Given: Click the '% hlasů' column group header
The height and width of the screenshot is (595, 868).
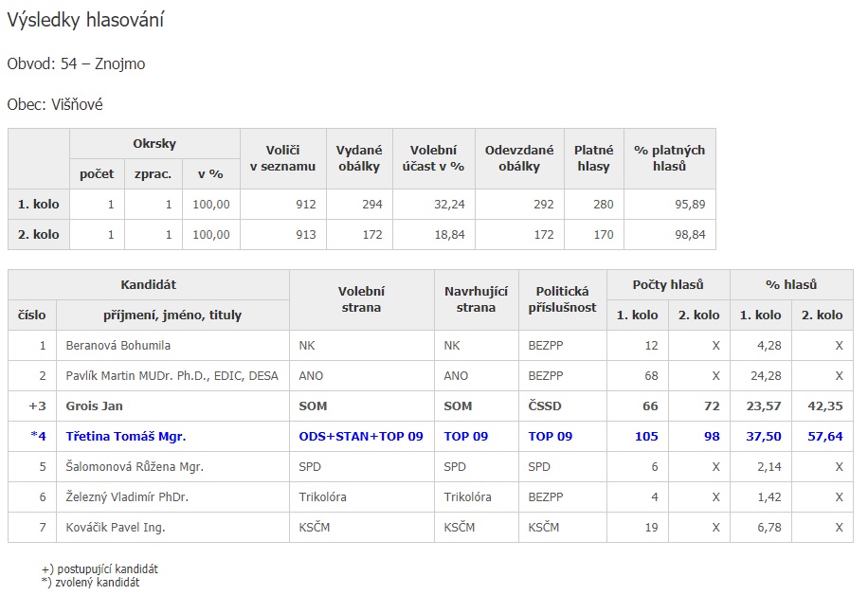Looking at the screenshot, I should [791, 285].
